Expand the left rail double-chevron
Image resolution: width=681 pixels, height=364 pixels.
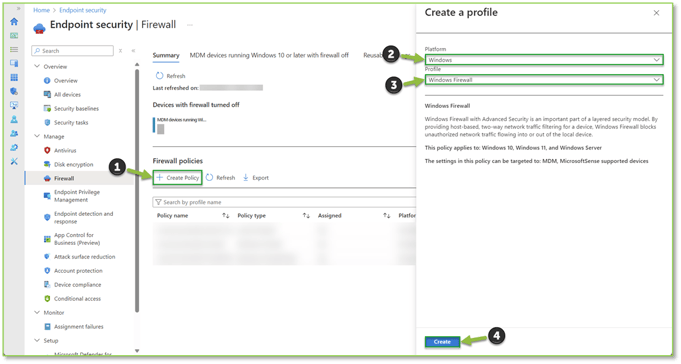pyautogui.click(x=18, y=8)
